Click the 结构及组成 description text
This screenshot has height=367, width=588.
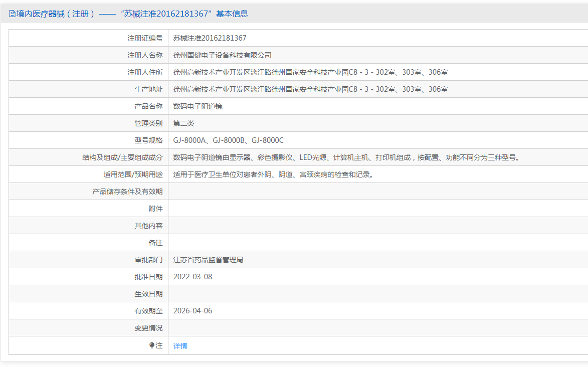pos(347,157)
